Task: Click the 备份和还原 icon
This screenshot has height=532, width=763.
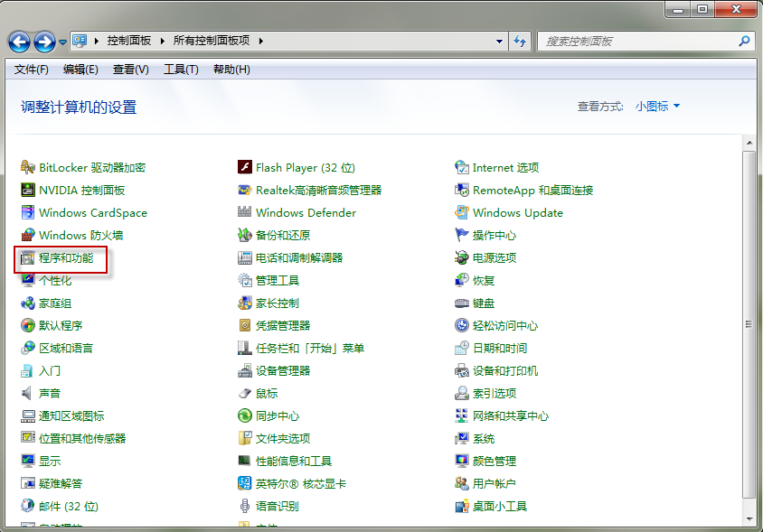Action: [245, 235]
